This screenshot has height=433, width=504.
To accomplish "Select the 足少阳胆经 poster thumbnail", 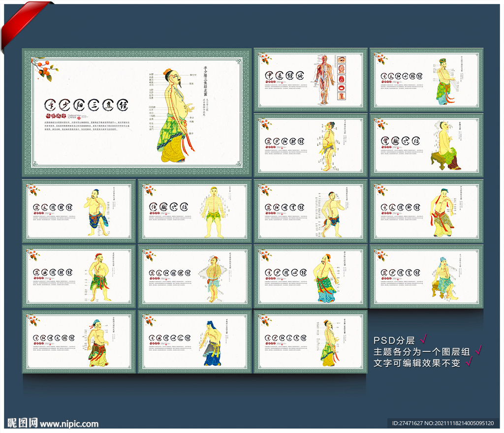I will (311, 145).
